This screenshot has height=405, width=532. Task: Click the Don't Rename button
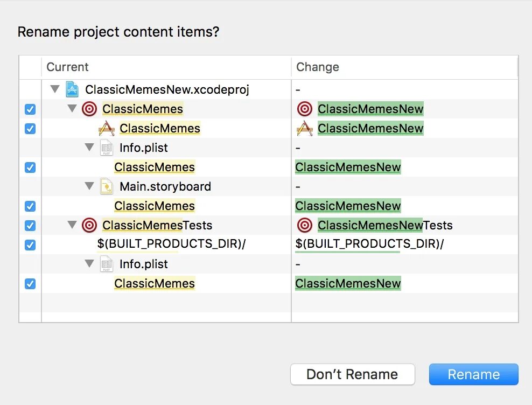352,374
